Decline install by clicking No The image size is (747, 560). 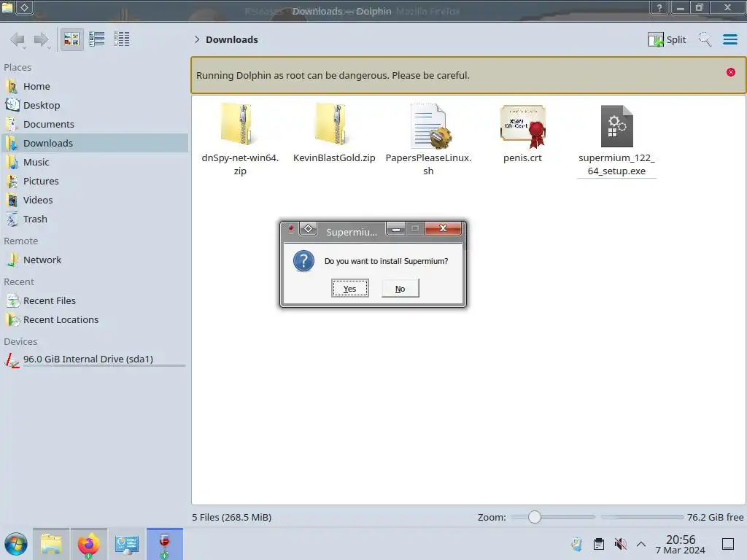(400, 289)
